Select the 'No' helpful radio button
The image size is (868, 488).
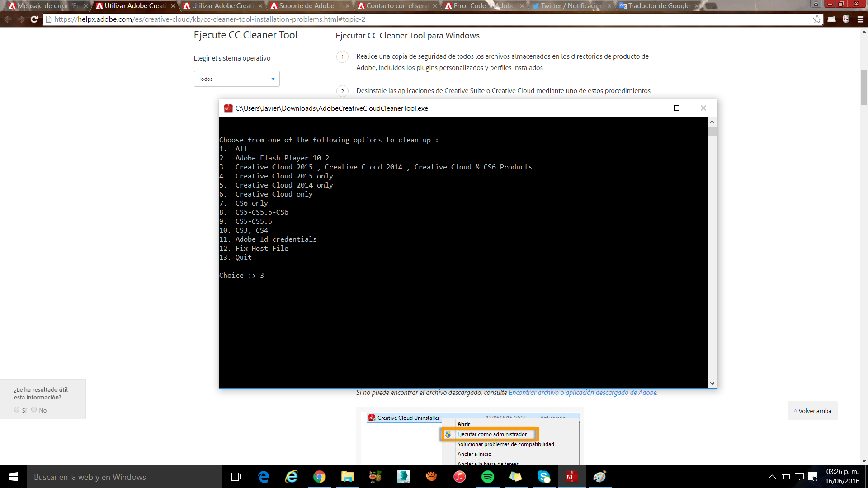click(34, 410)
